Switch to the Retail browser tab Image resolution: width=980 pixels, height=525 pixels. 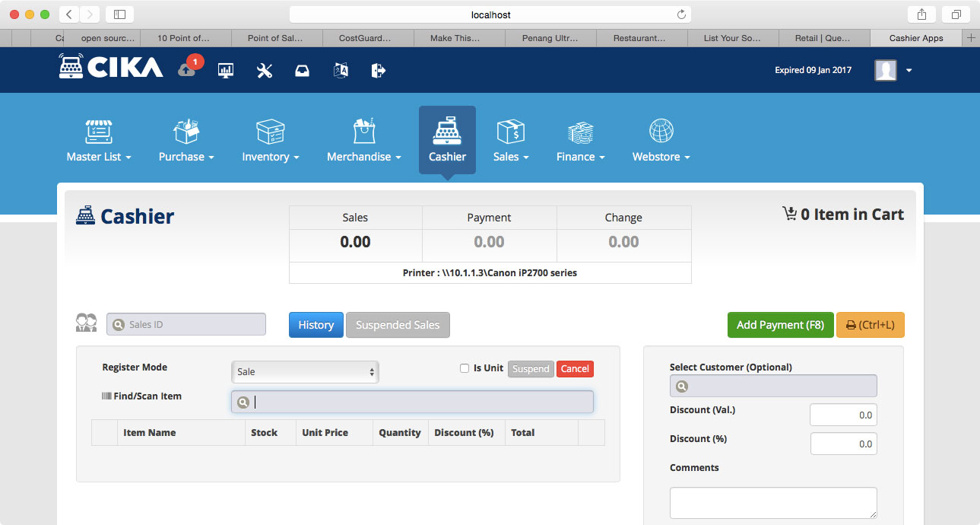pos(824,38)
